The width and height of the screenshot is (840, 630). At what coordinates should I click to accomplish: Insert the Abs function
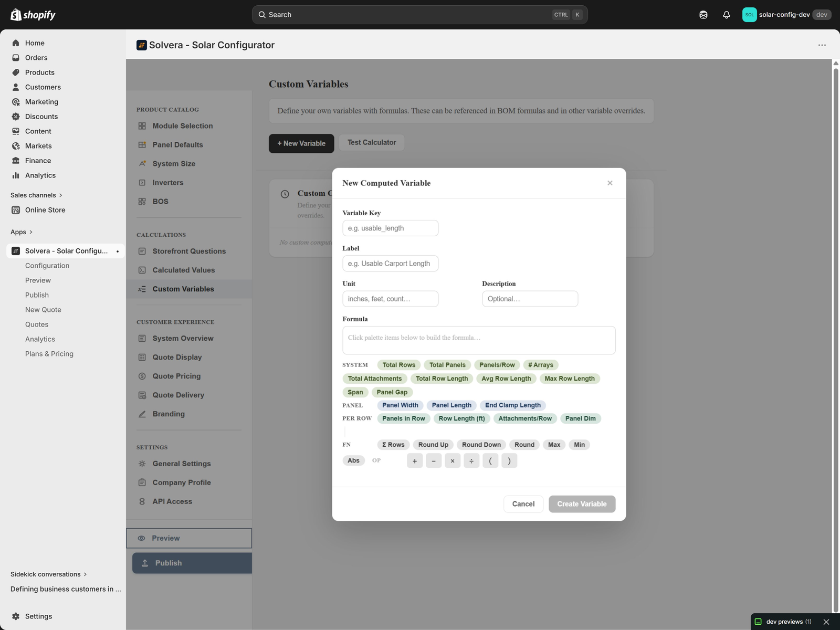click(354, 460)
